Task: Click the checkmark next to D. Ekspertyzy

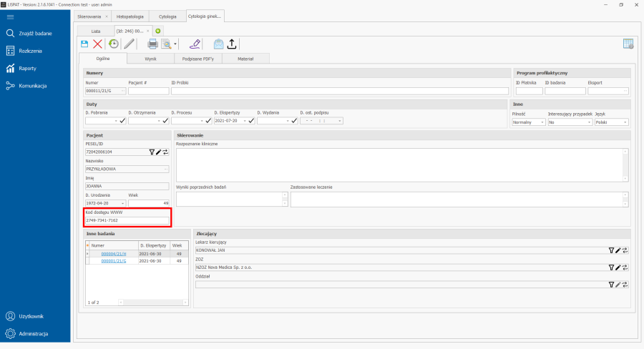Action: tap(252, 122)
